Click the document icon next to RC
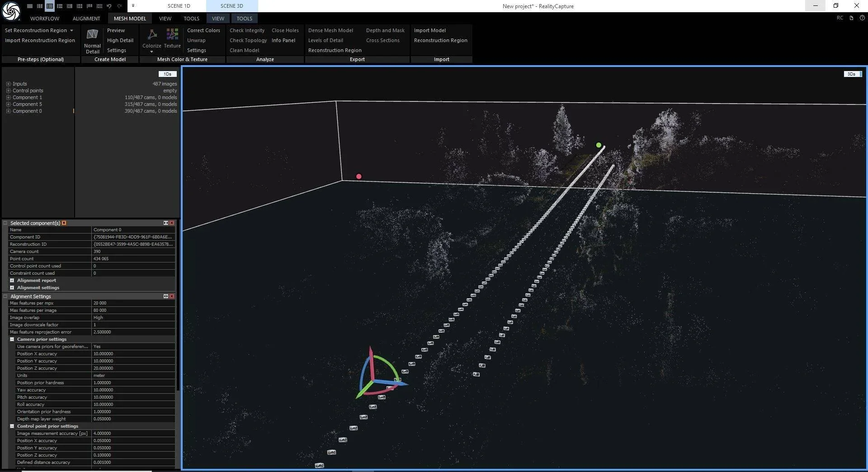Screen dimensions: 868x472 (851, 18)
